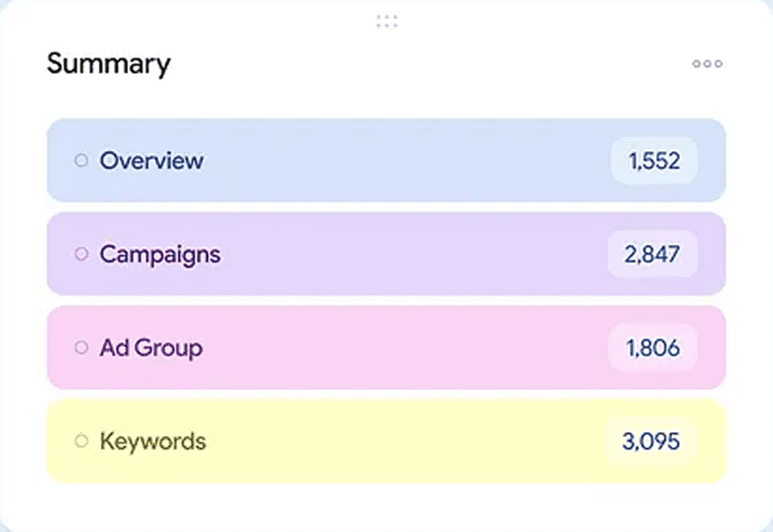Click the pink Ad Group row background

coord(401,347)
